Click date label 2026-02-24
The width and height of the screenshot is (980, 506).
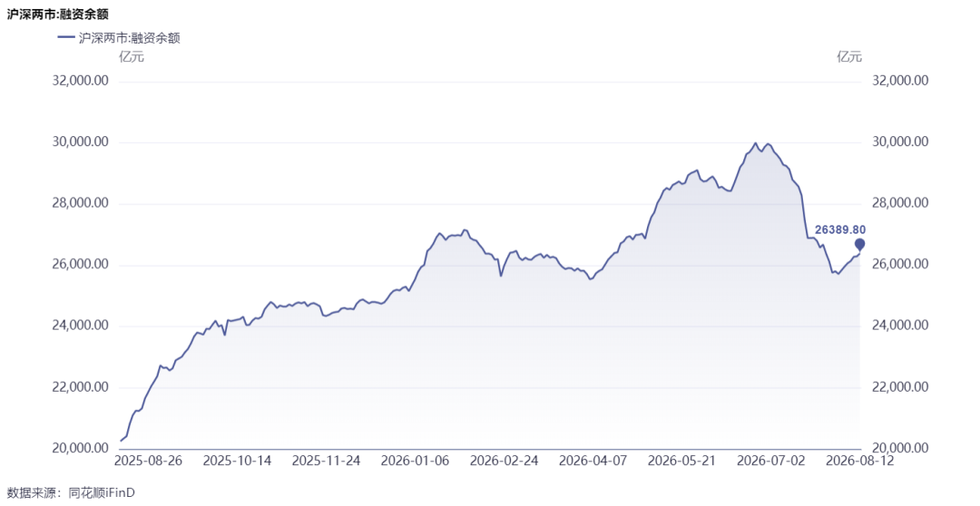click(x=505, y=461)
